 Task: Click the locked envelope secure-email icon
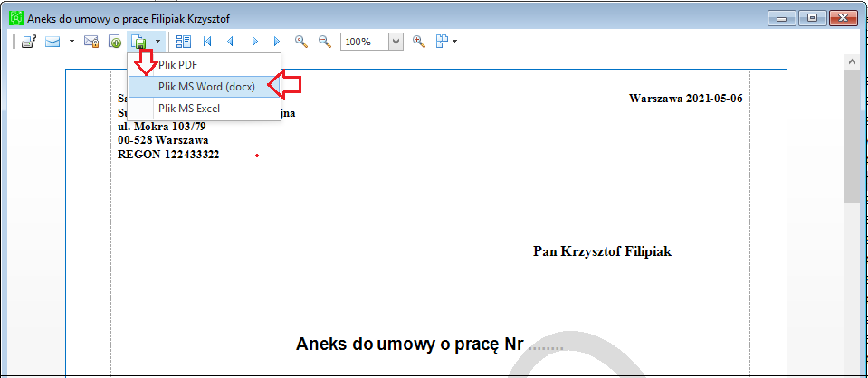(91, 42)
